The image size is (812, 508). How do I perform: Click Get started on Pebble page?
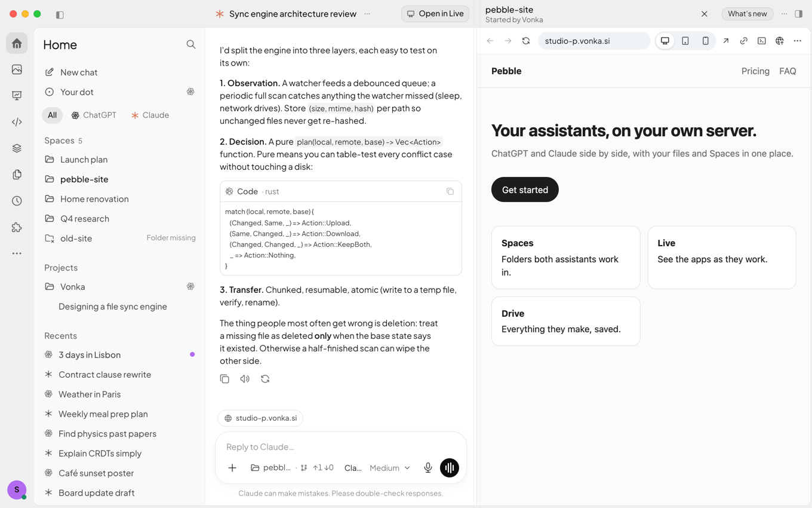pos(525,189)
